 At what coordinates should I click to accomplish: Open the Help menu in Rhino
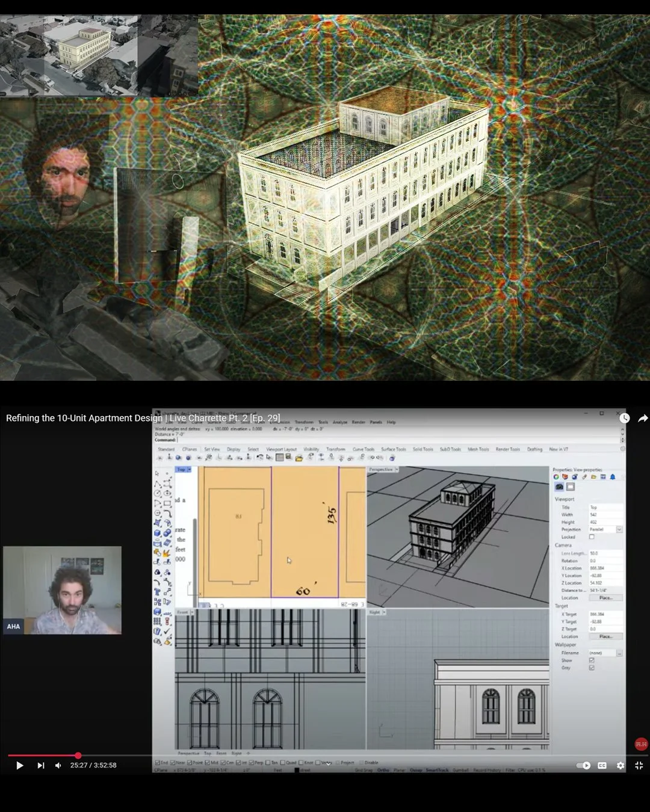click(x=391, y=422)
